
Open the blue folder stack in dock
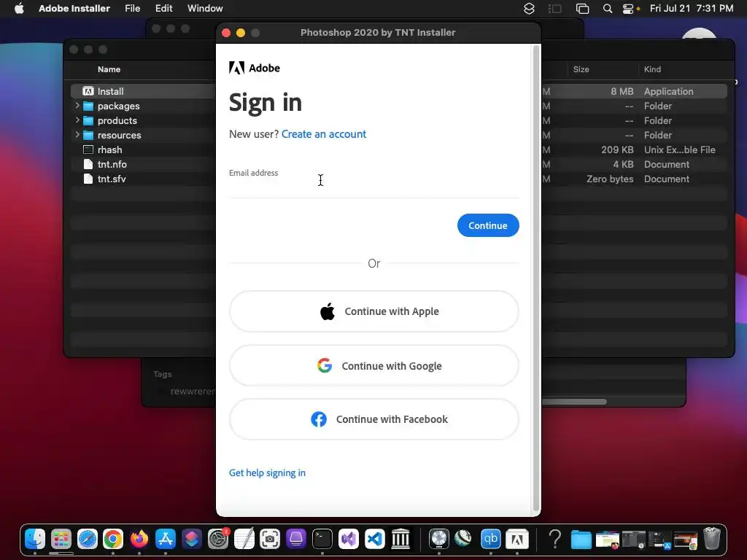[x=581, y=539]
